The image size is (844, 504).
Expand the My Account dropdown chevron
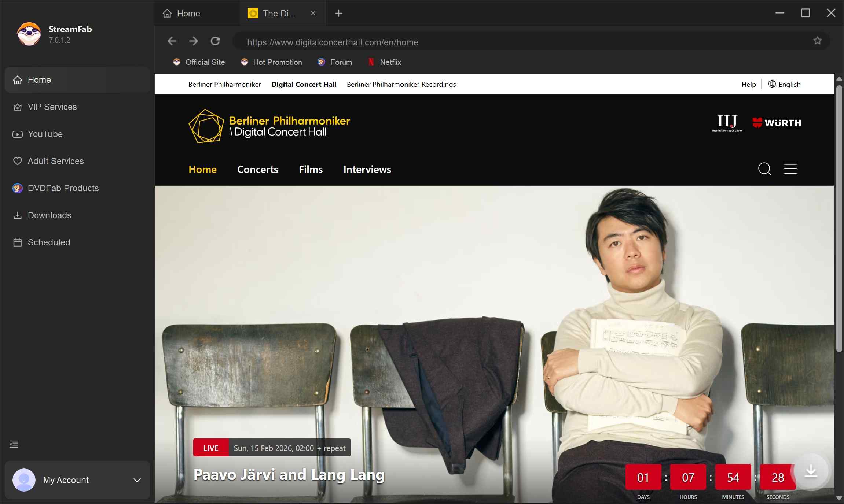137,480
